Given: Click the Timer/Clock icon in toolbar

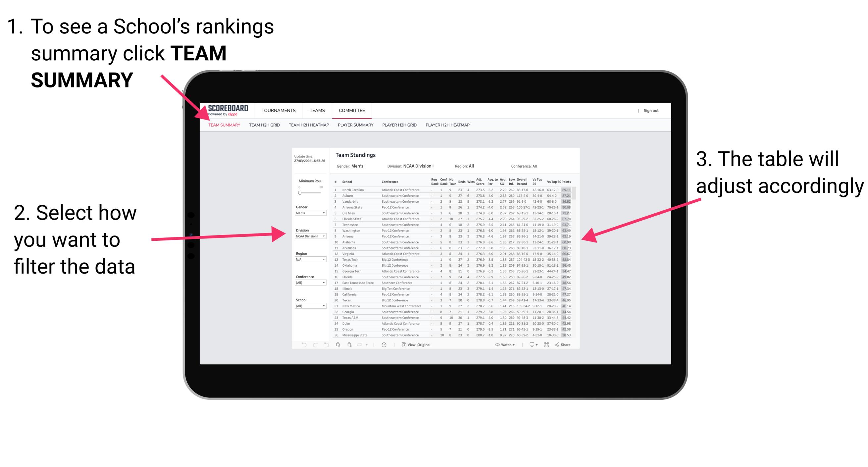Looking at the screenshot, I should (x=383, y=345).
